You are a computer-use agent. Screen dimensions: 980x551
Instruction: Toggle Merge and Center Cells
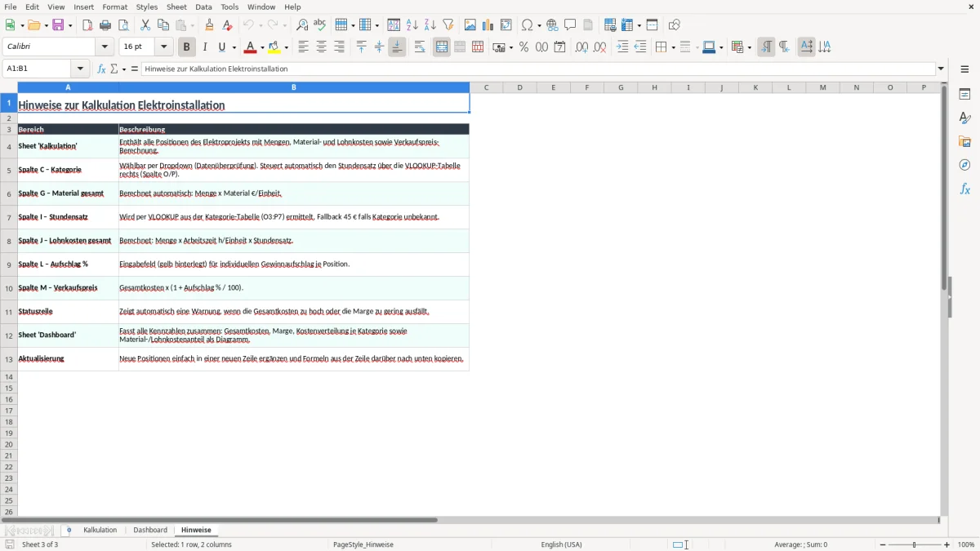click(x=442, y=47)
